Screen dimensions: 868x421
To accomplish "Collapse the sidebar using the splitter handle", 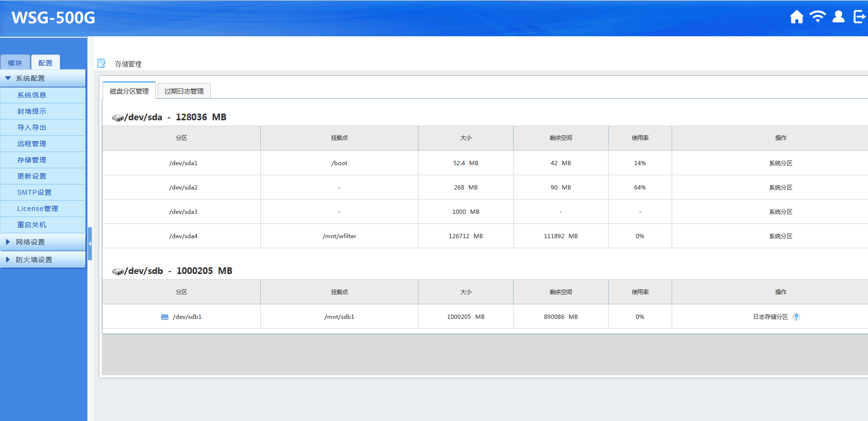I will tap(90, 243).
